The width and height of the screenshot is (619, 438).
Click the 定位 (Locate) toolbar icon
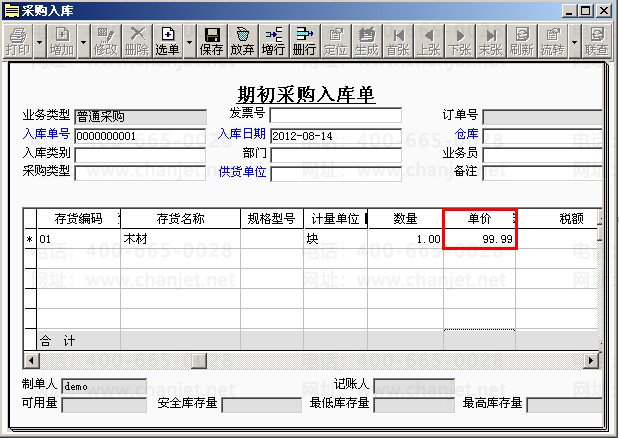[x=336, y=41]
